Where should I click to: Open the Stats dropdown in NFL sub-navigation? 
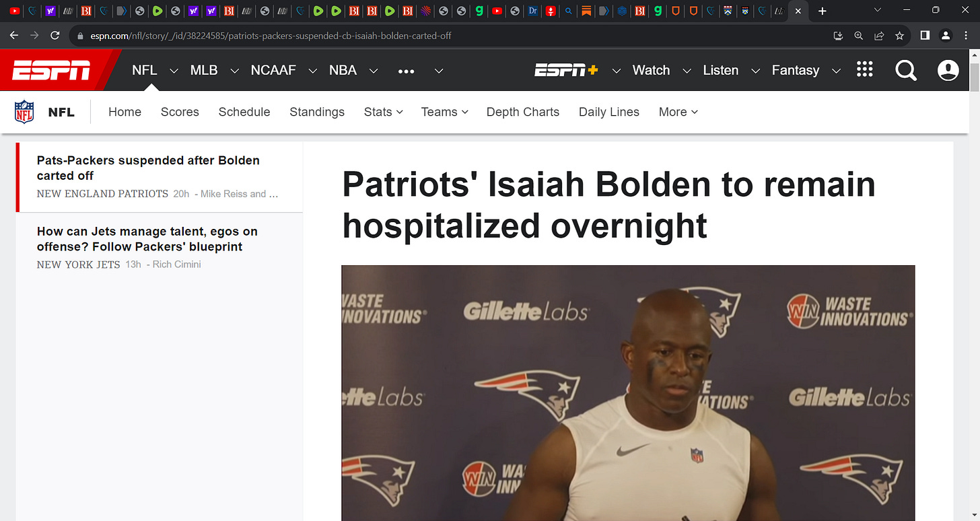pos(384,112)
